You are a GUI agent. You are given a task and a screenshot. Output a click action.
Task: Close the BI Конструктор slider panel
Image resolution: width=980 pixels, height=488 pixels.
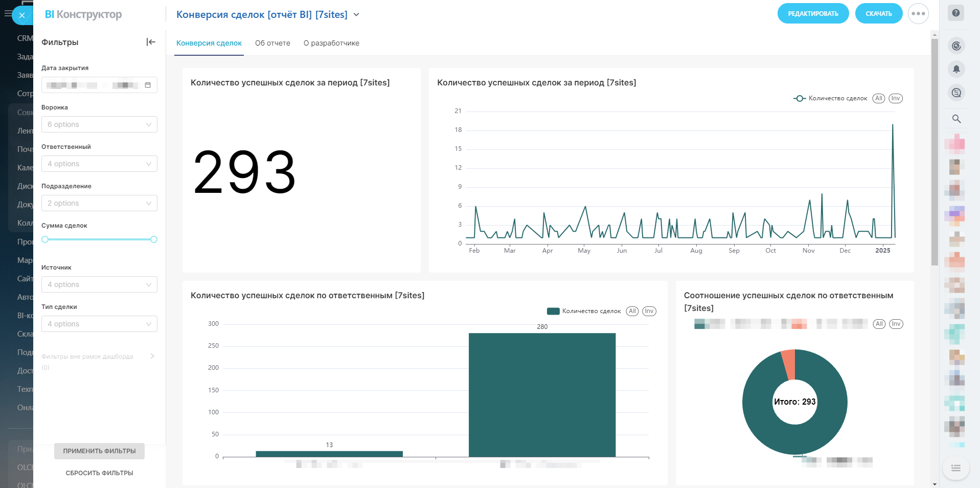22,15
